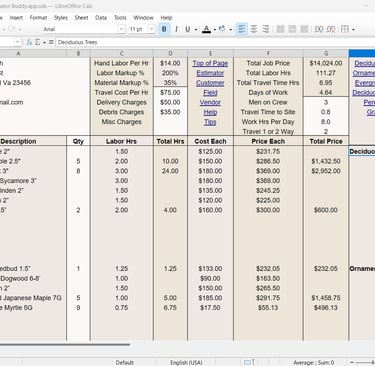Open the font name dropdown
Image resolution: width=375 pixels, height=366 pixels.
(x=121, y=29)
